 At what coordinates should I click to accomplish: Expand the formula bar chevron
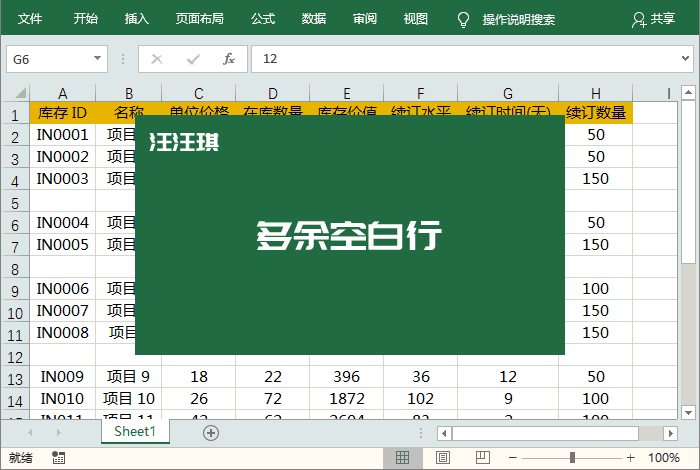click(x=685, y=58)
